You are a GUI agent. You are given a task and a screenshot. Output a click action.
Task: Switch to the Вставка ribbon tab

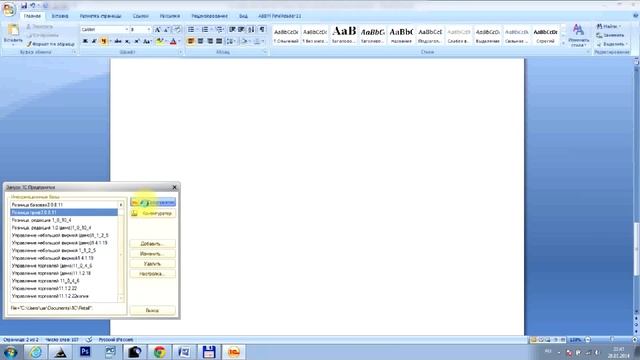pyautogui.click(x=60, y=16)
